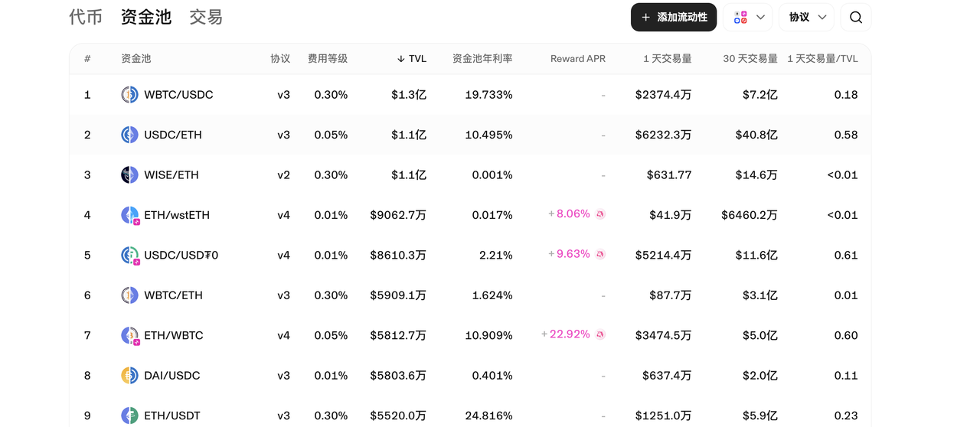Viewport: 980px width, 427px height.
Task: Click the ETH/USDT pool token icon
Action: (x=129, y=416)
